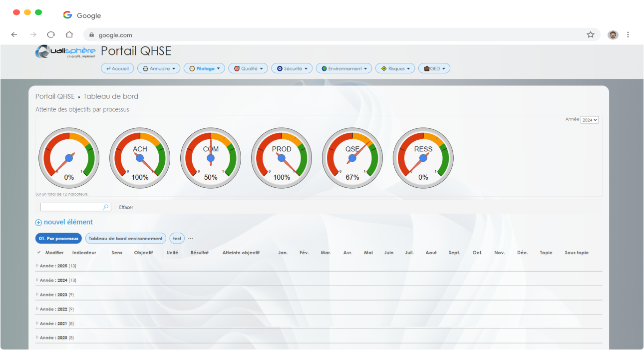Open the Pilotage menu
The image size is (644, 350).
click(x=205, y=68)
